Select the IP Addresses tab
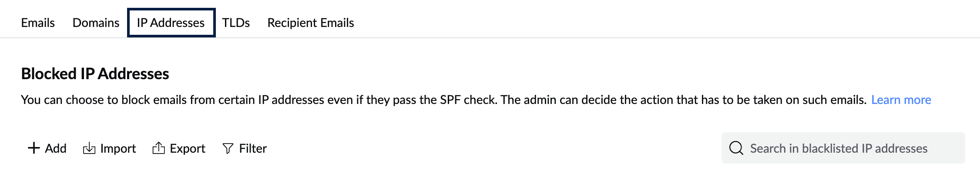Viewport: 980px width, 174px height. coord(171,23)
